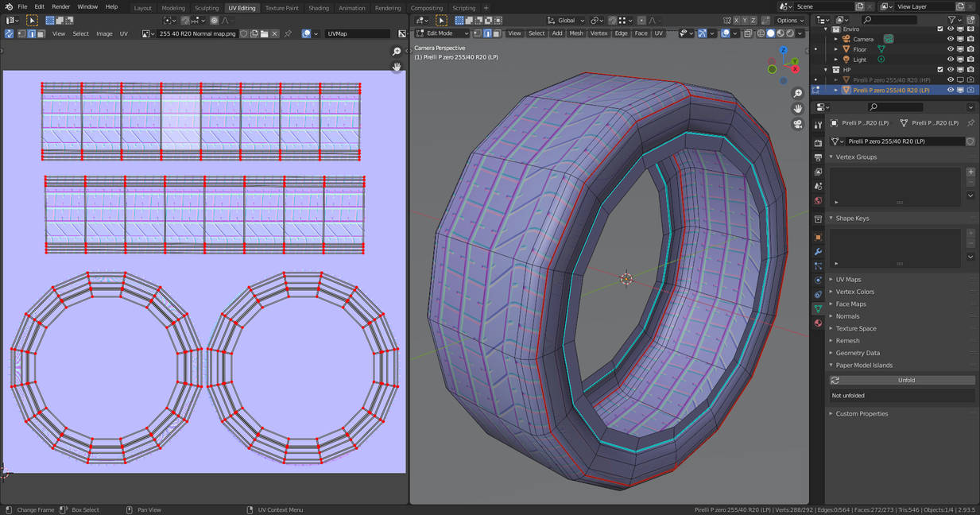Uncheck the Enviro collection checkbox
The height and width of the screenshot is (515, 980).
939,29
